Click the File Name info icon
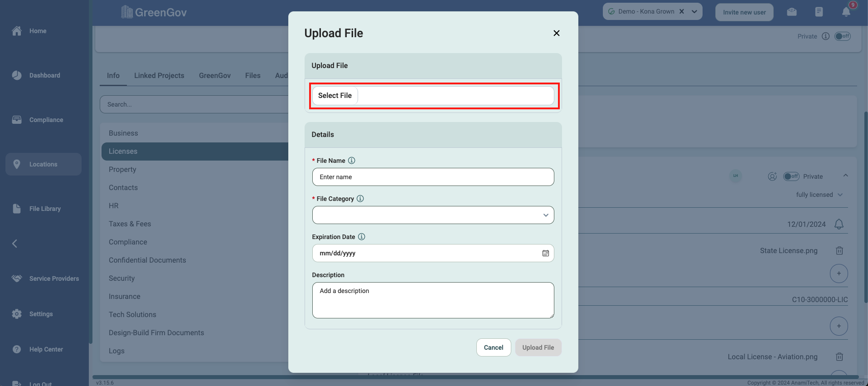 [x=351, y=161]
